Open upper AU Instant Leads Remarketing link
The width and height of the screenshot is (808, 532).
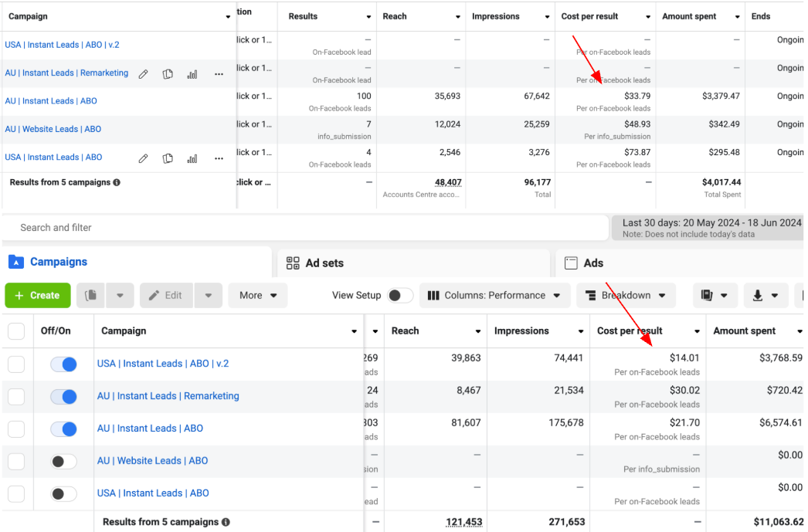pyautogui.click(x=66, y=73)
